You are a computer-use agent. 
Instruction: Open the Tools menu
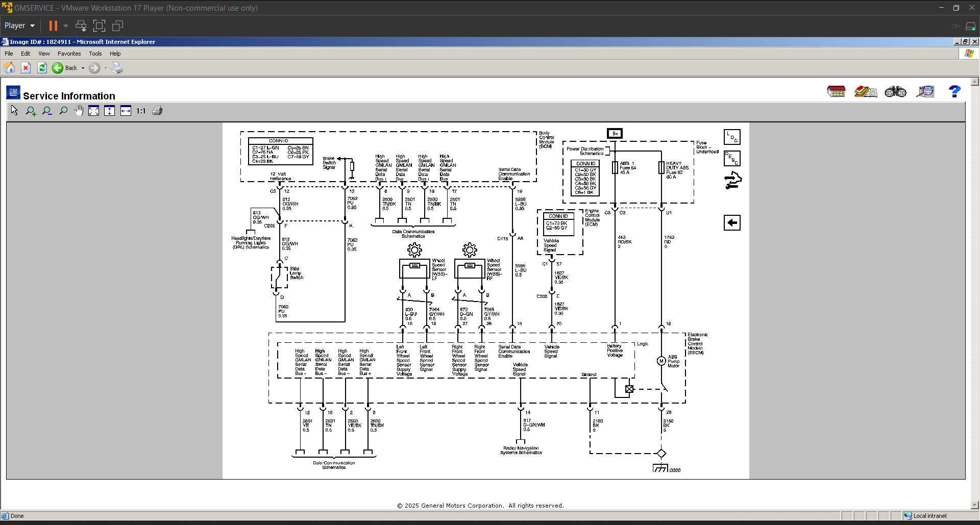click(x=95, y=54)
